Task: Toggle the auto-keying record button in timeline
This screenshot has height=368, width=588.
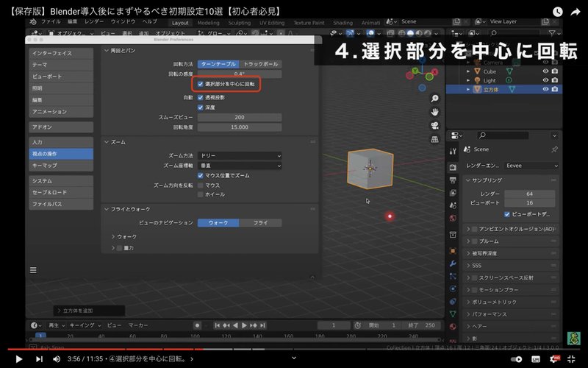Action: point(197,325)
